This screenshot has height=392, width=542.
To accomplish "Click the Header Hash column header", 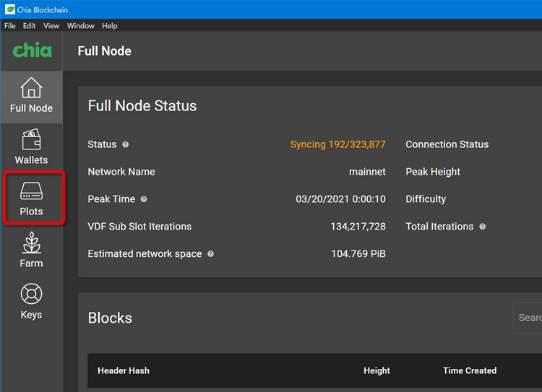I will [x=124, y=370].
